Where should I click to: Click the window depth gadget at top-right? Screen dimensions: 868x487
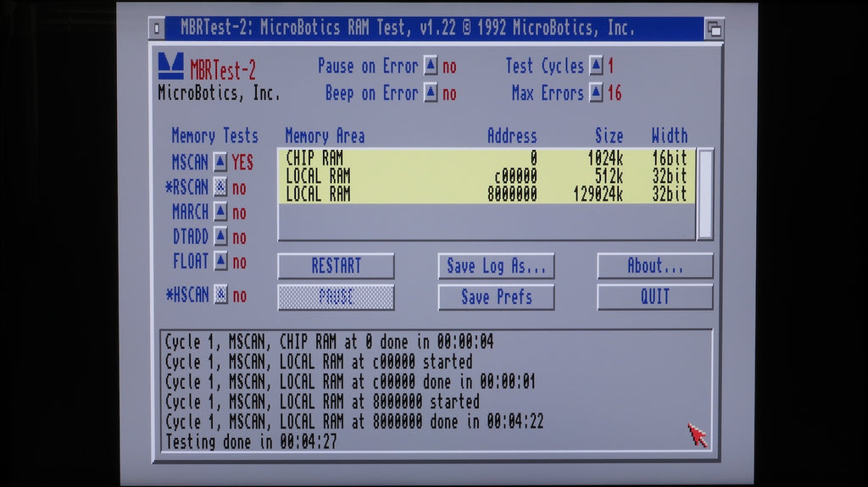click(x=714, y=29)
